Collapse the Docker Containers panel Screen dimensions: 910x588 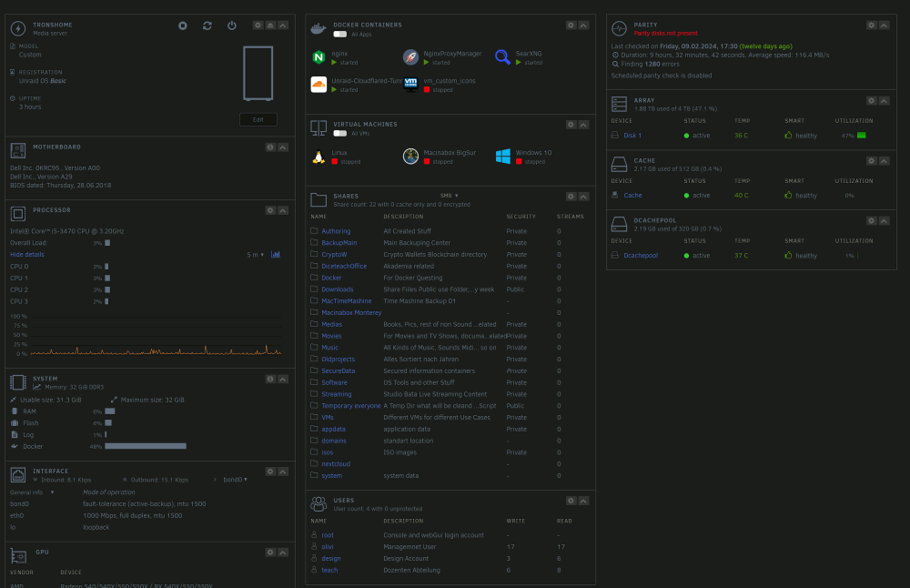(584, 25)
